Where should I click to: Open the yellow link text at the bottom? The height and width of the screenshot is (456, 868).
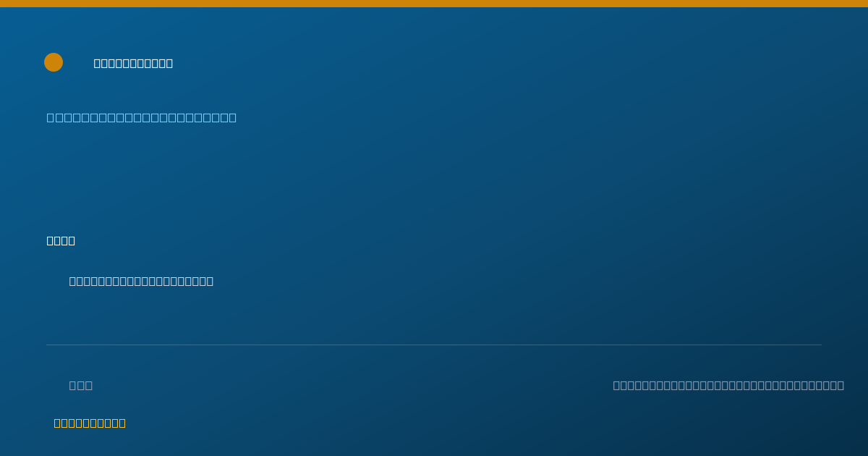coord(90,423)
